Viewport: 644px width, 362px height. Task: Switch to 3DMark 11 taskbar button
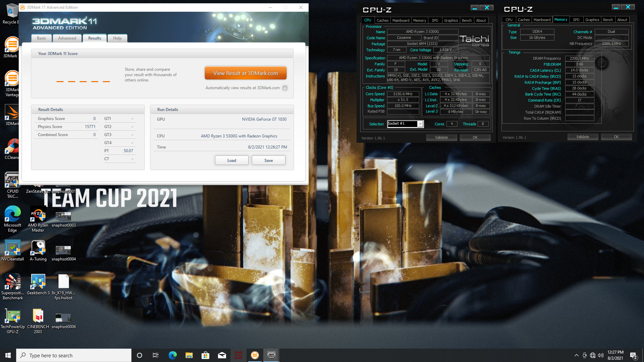click(x=255, y=355)
